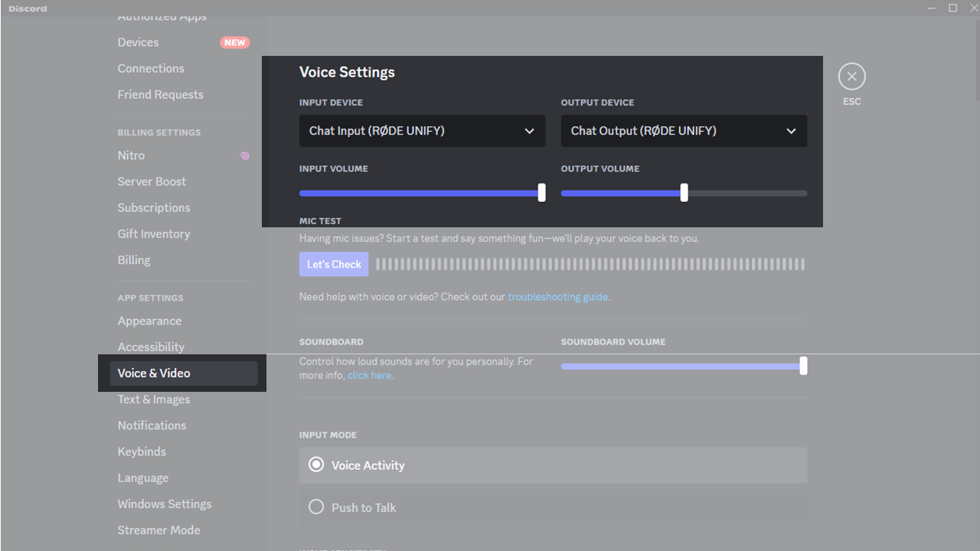Screen dimensions: 980x551
Task: Minimize the Discord window
Action: click(931, 8)
